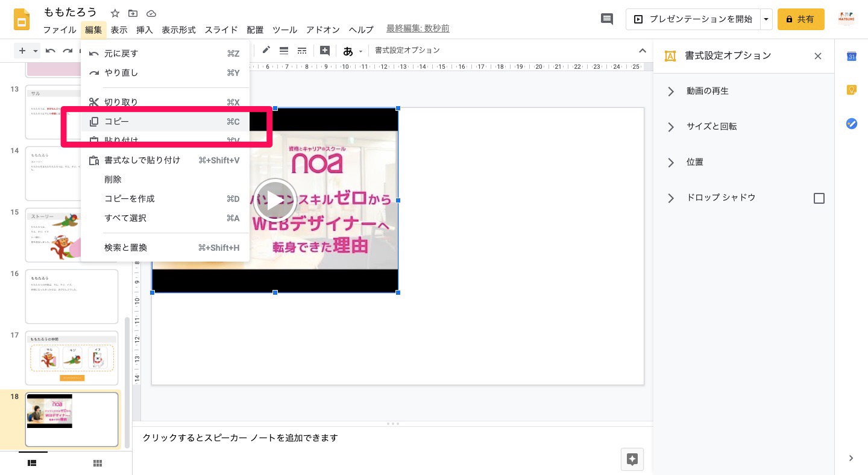Select slide 15 thumbnail
This screenshot has height=475, width=868.
pos(72,235)
